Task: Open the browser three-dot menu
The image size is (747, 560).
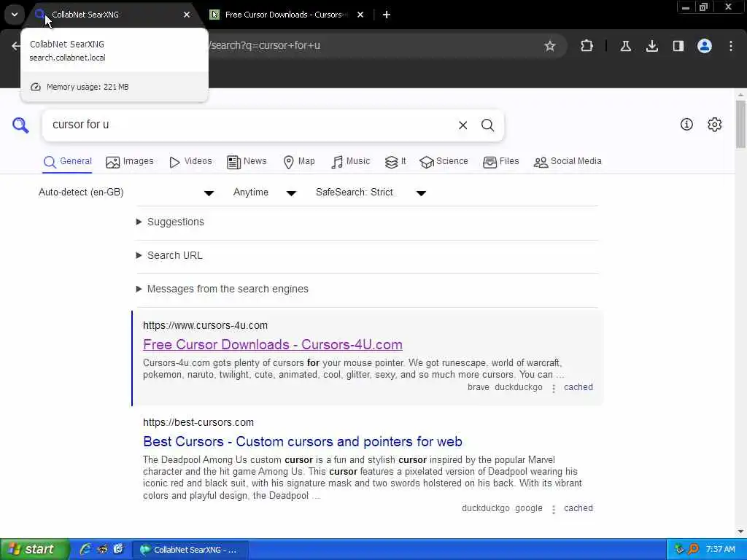Action: [x=731, y=46]
